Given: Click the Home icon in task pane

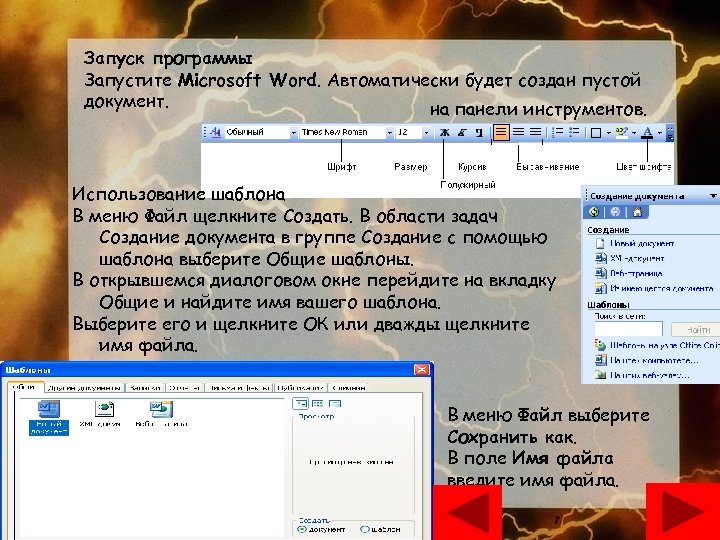Looking at the screenshot, I should (637, 212).
